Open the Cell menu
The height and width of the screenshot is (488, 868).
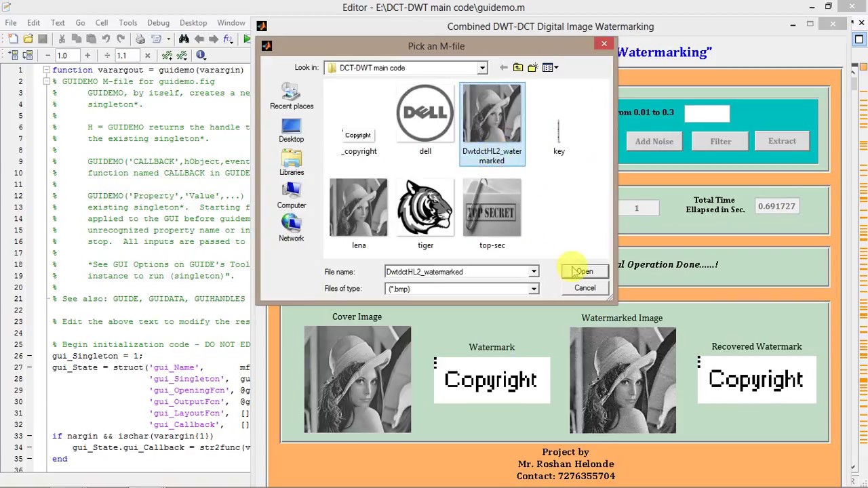pos(102,22)
